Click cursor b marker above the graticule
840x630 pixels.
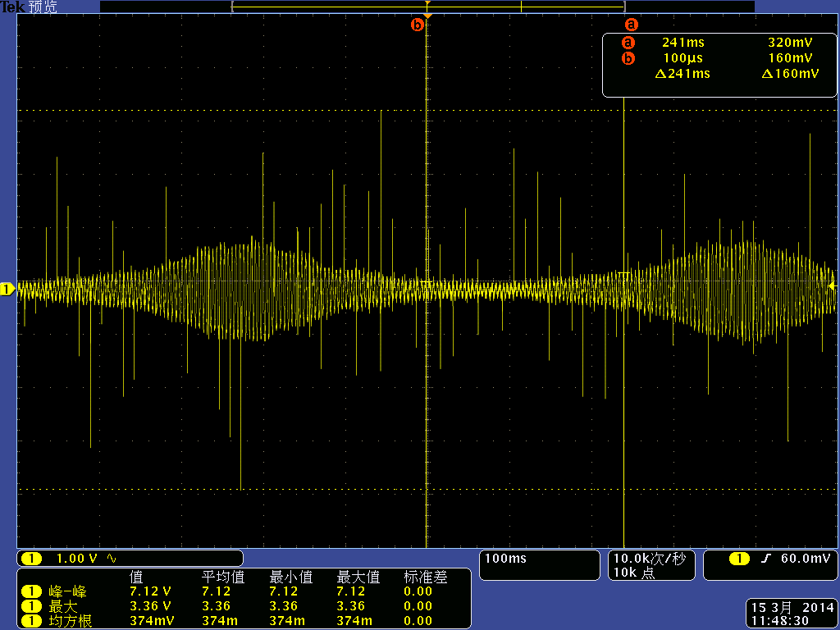[x=417, y=25]
